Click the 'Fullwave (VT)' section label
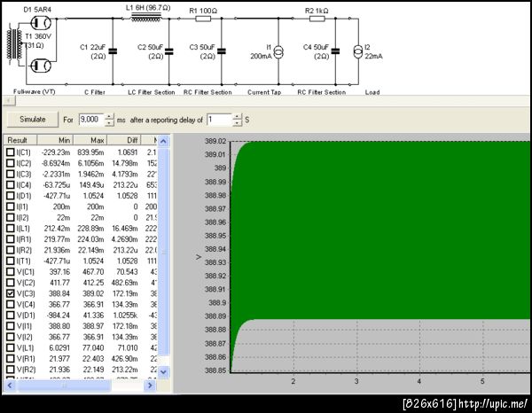 pyautogui.click(x=35, y=92)
